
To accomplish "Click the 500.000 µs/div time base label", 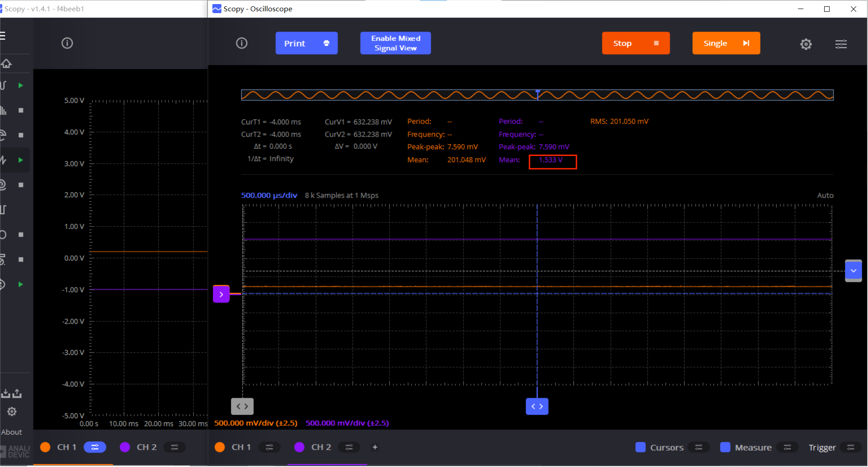I will [269, 195].
